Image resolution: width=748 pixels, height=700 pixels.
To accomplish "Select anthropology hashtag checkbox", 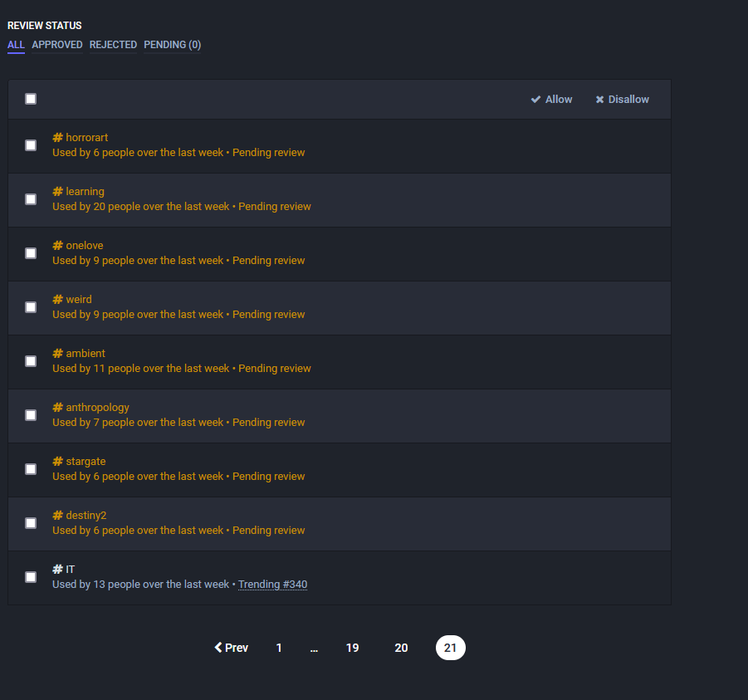I will coord(31,414).
